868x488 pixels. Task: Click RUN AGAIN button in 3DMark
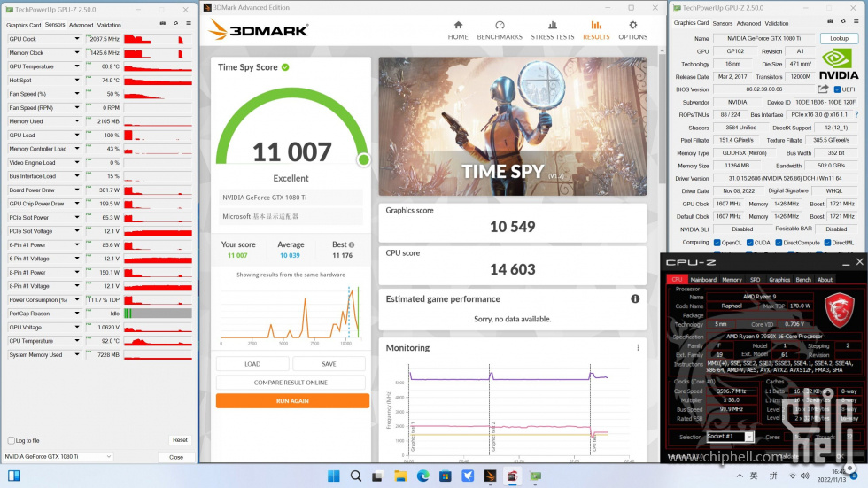pos(292,400)
